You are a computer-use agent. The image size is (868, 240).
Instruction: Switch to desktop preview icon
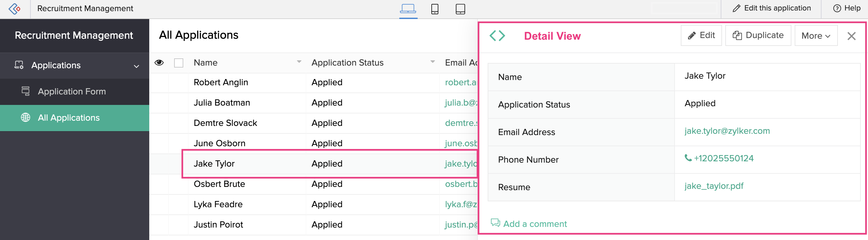[408, 9]
